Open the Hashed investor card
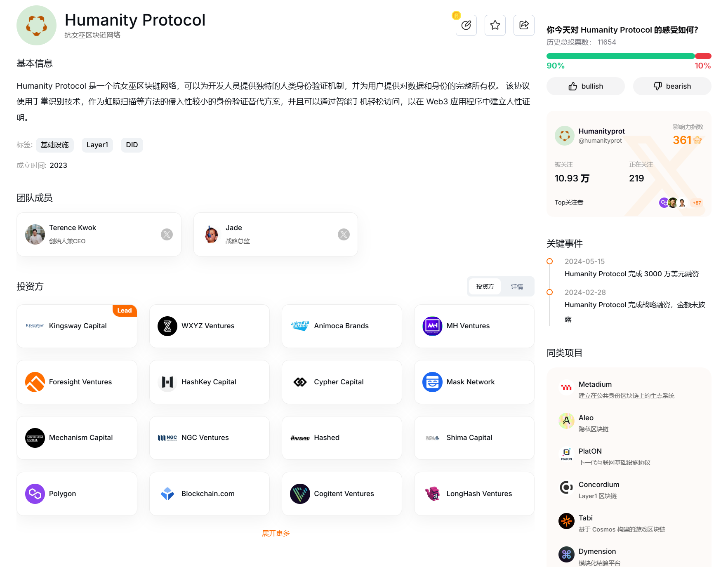728x567 pixels. (x=342, y=438)
